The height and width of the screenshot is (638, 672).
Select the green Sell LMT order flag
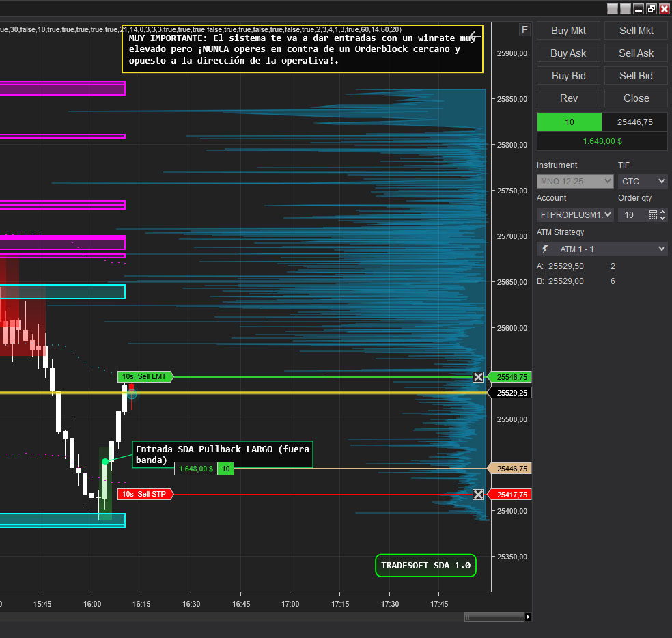coord(145,376)
